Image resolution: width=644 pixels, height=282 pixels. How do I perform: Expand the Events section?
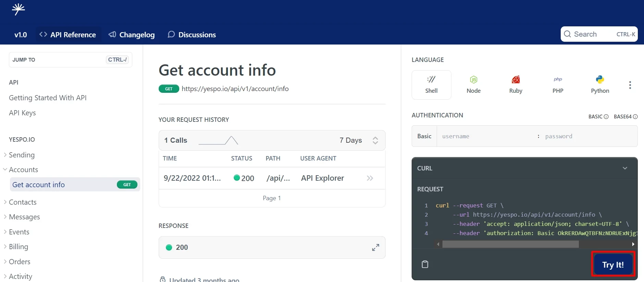point(5,232)
